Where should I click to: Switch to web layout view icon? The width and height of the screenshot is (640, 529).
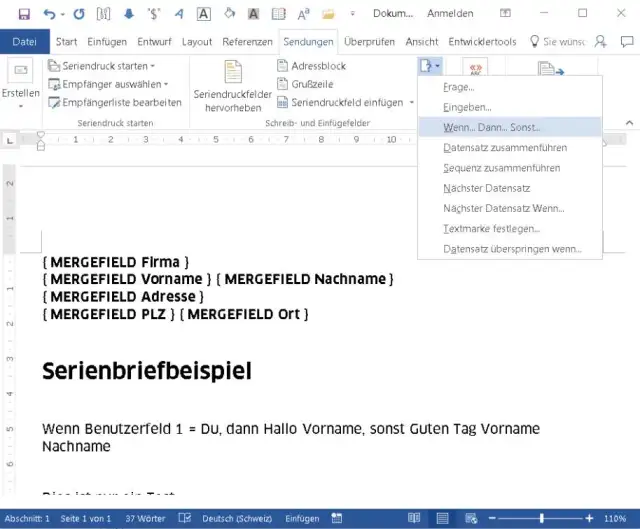tap(471, 518)
